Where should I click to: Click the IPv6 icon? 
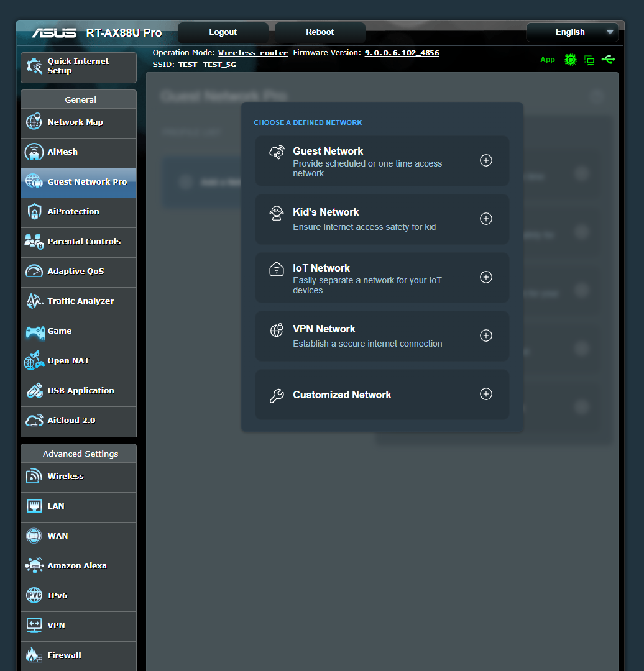(x=34, y=595)
